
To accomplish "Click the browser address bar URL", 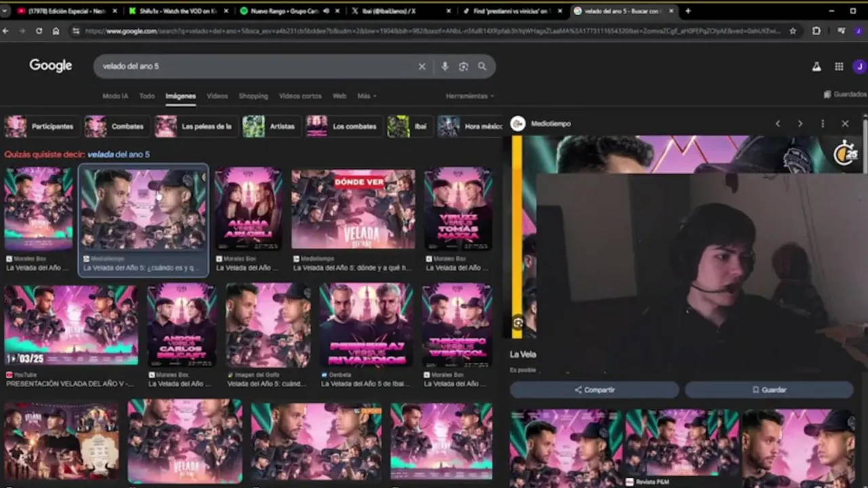I will (433, 30).
